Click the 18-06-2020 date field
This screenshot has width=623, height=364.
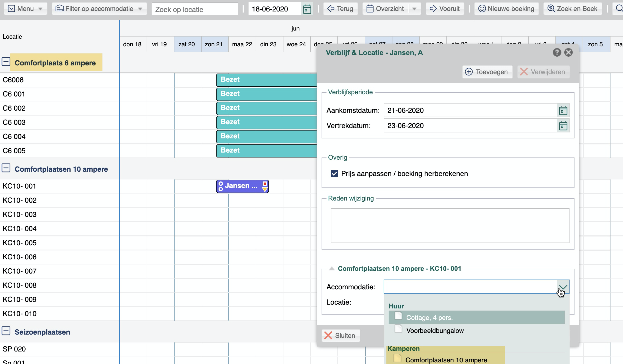275,9
